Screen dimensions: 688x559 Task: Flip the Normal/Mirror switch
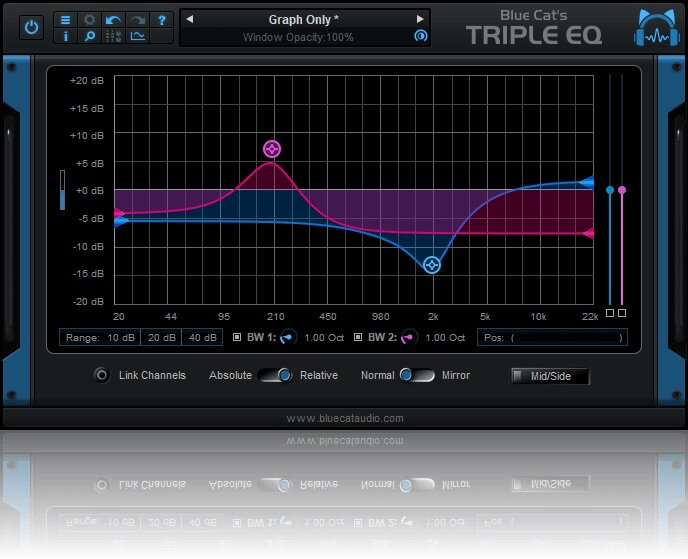click(417, 375)
